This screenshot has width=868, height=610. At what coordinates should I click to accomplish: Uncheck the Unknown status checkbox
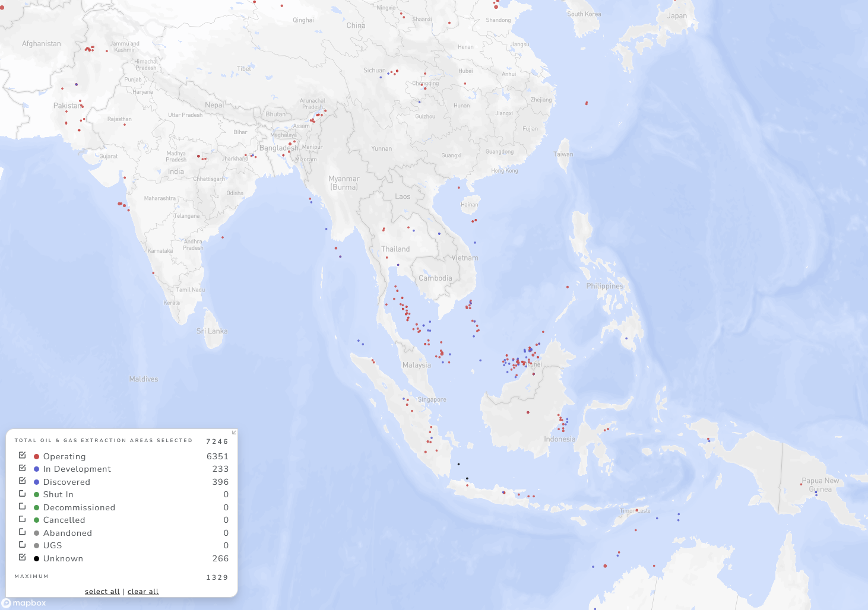click(23, 557)
